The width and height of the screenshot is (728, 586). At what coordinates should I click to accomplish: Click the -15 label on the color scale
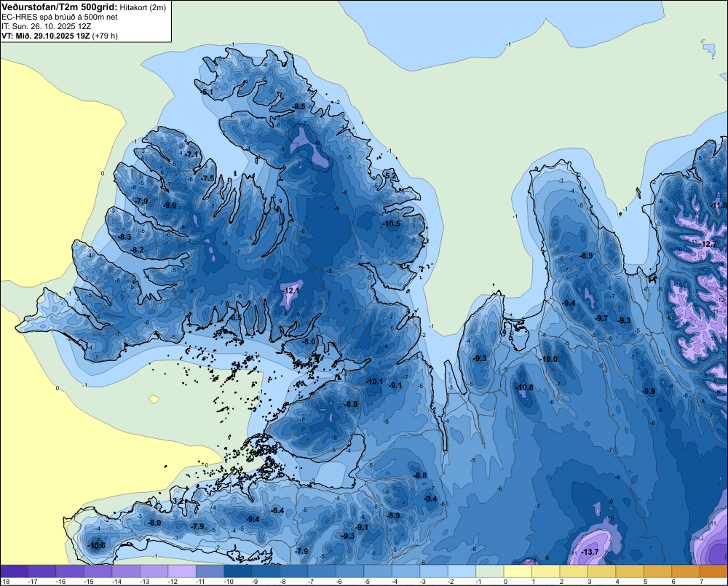[x=89, y=582]
